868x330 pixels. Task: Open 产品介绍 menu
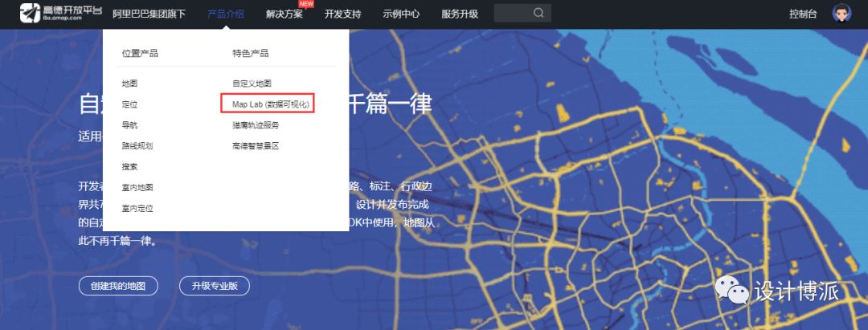click(225, 14)
